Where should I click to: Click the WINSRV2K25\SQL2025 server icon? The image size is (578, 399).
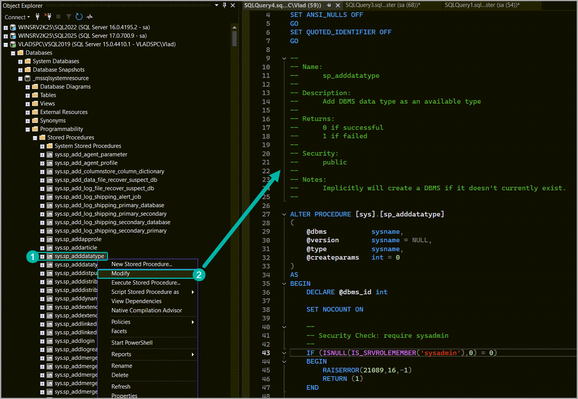[13, 36]
